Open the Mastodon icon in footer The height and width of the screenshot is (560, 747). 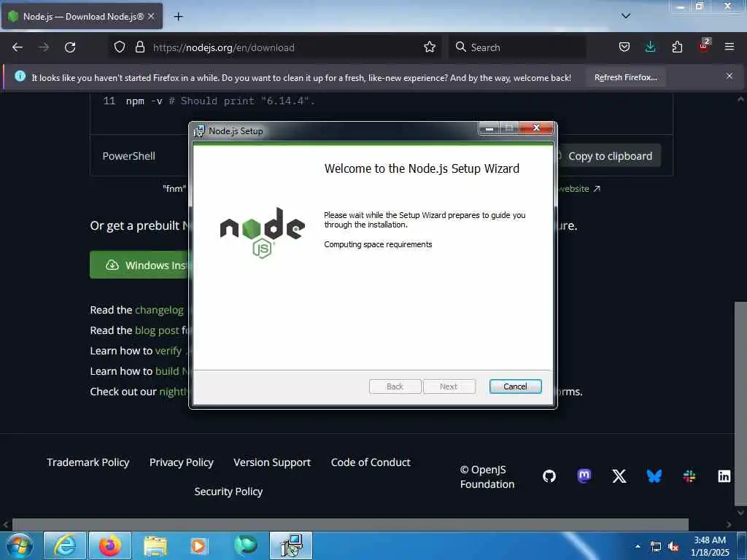tap(584, 475)
